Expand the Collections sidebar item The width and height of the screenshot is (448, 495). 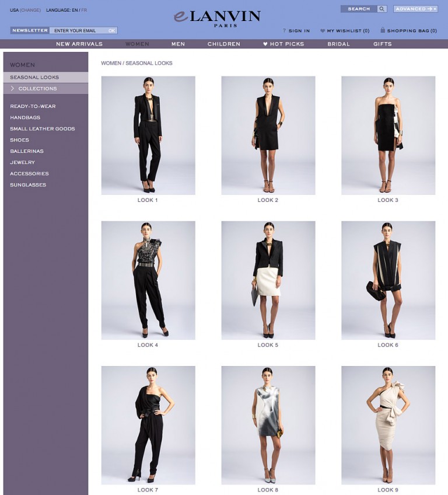[37, 89]
